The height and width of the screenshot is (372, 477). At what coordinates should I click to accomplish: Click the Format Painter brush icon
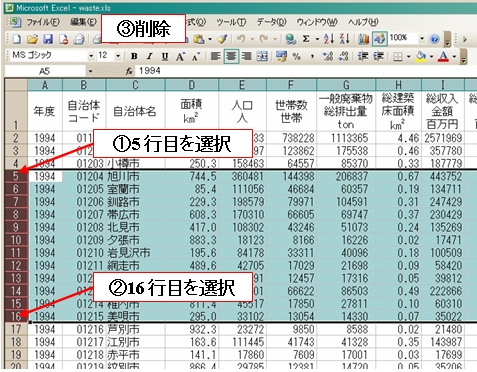tap(222, 39)
